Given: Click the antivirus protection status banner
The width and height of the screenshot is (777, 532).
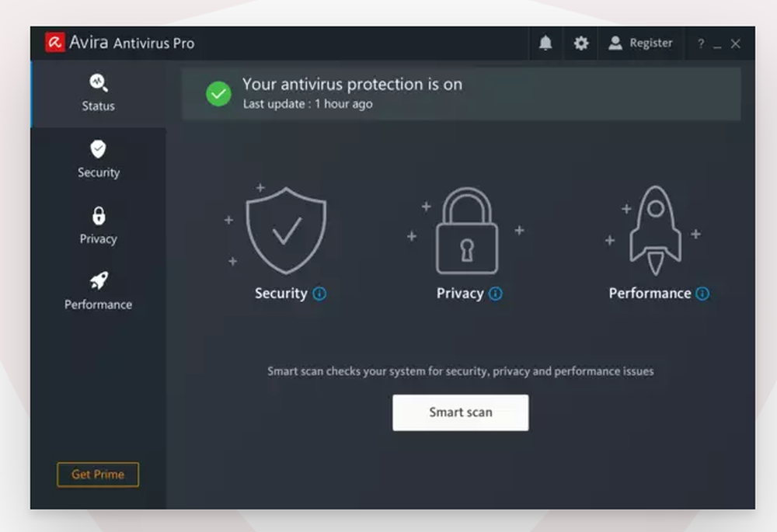Looking at the screenshot, I should (461, 93).
